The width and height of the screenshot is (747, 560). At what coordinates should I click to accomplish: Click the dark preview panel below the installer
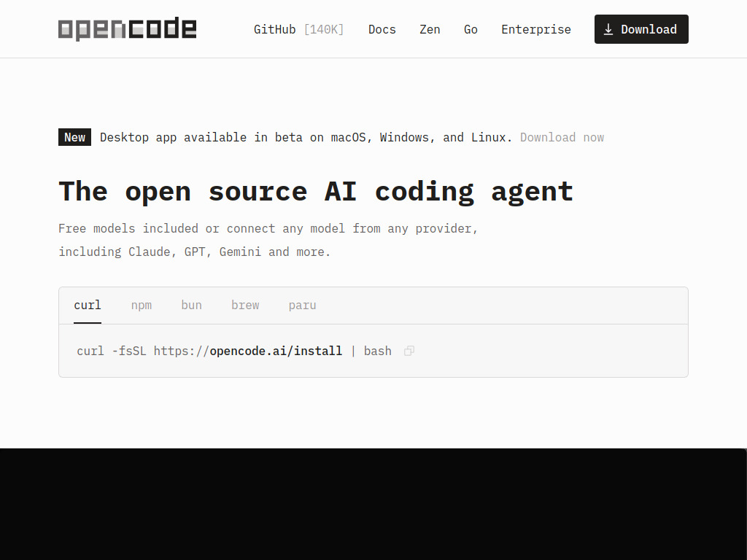[373, 504]
